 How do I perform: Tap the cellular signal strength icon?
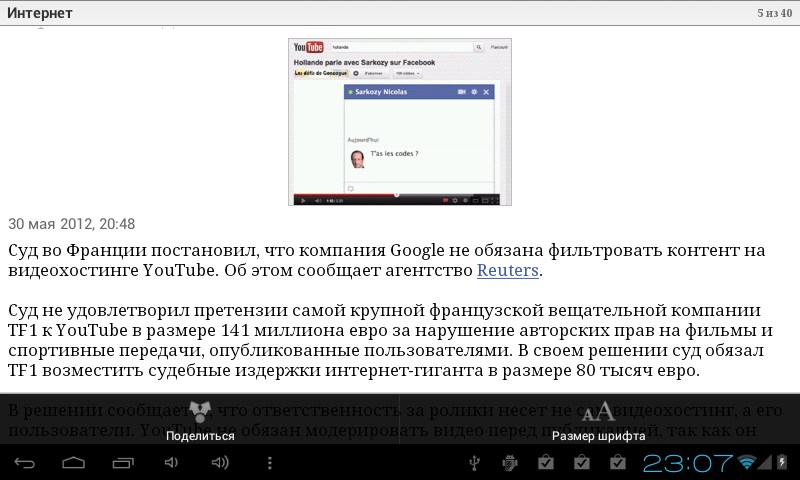[766, 463]
